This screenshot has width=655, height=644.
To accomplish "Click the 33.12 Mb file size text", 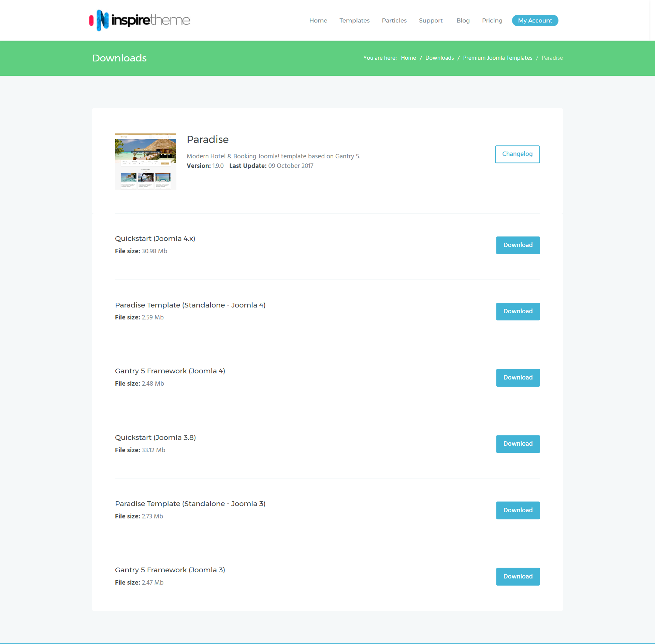I will coord(153,450).
